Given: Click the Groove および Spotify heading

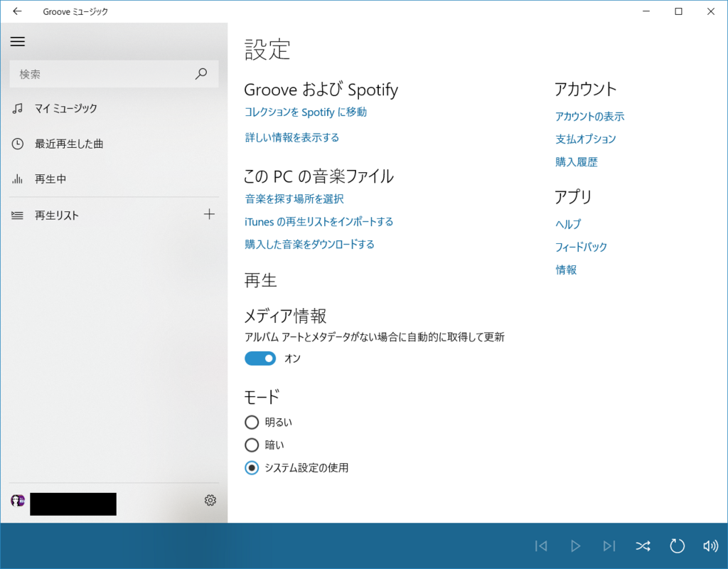Looking at the screenshot, I should click(321, 89).
